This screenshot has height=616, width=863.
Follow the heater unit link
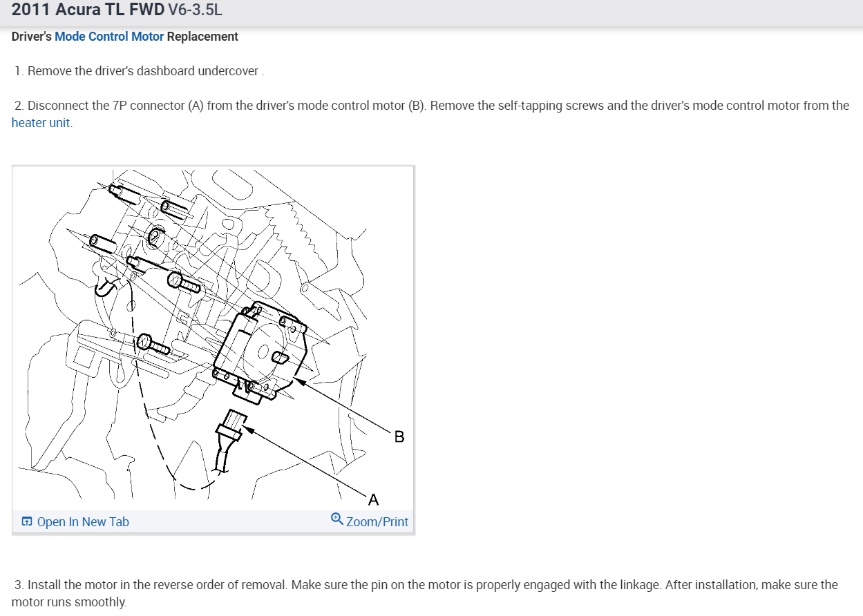[41, 123]
